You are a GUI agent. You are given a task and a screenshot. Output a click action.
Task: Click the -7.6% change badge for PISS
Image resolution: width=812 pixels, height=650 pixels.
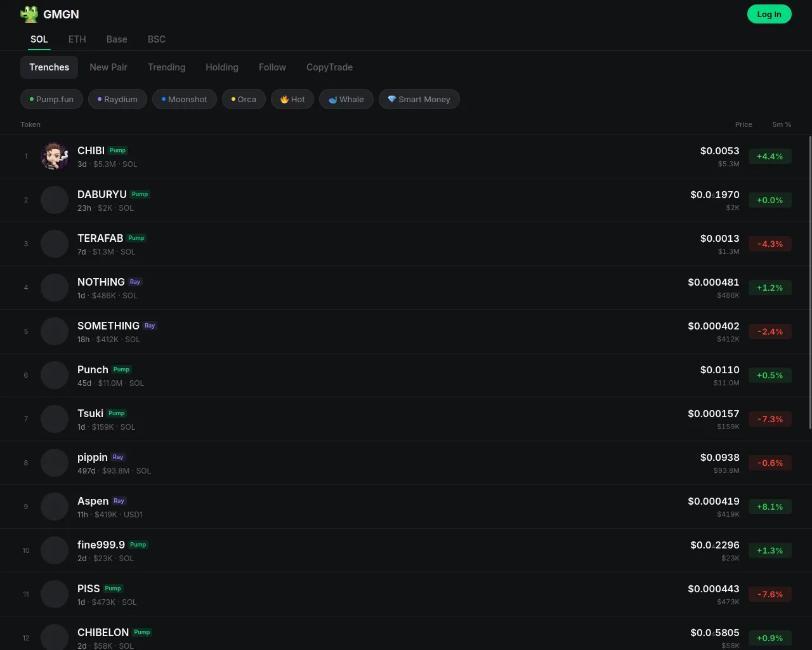[770, 594]
